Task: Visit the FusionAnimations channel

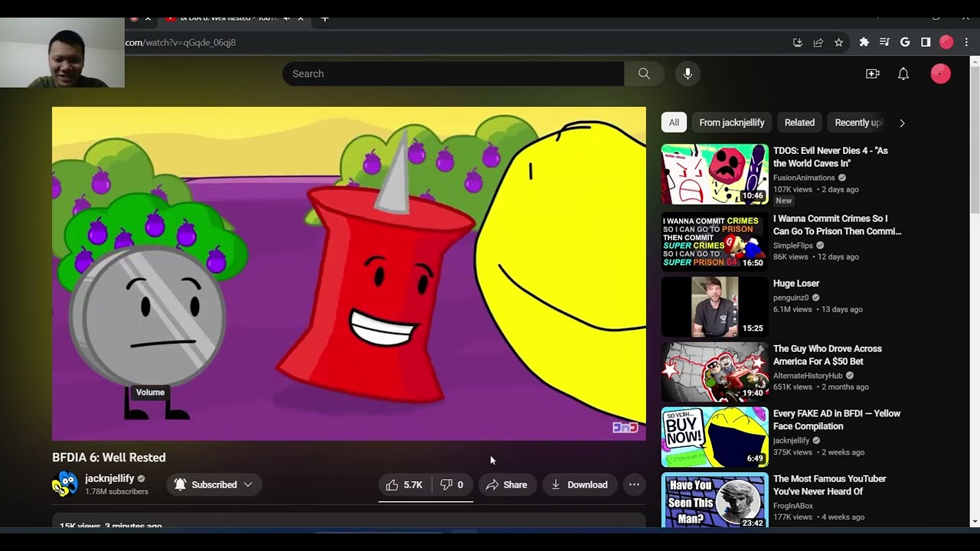Action: tap(804, 178)
